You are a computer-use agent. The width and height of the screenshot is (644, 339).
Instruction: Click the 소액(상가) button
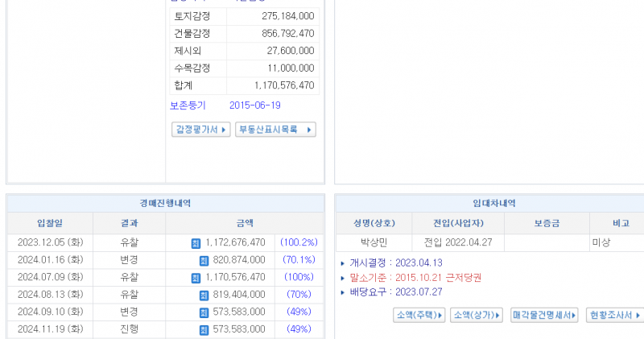coord(477,315)
